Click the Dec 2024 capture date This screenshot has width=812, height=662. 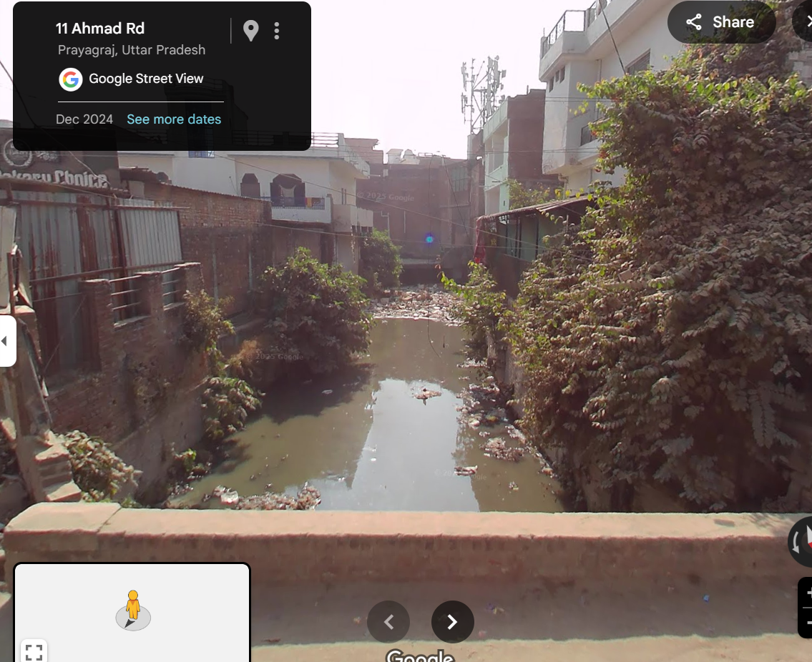[84, 119]
